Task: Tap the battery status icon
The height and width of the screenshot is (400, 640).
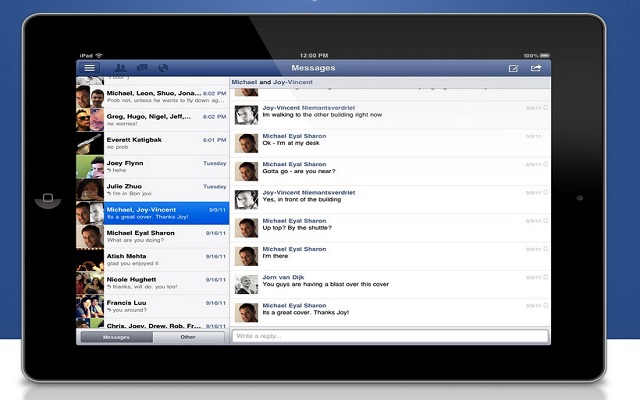Action: tap(545, 55)
